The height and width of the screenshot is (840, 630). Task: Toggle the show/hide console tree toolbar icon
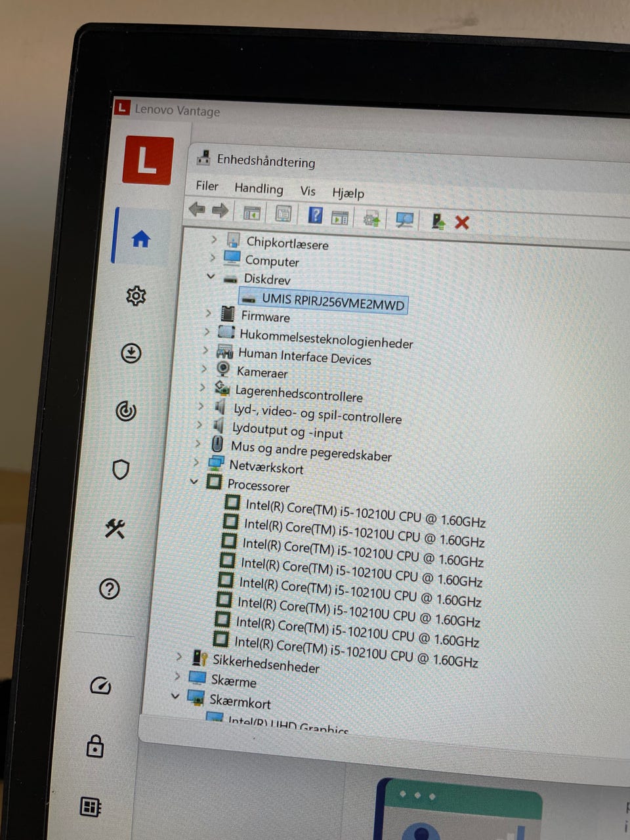[252, 213]
